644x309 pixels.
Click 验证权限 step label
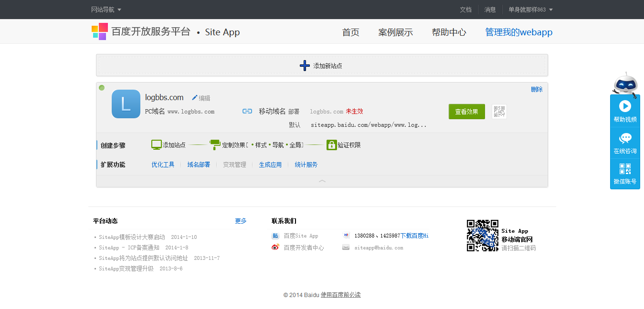(x=349, y=145)
